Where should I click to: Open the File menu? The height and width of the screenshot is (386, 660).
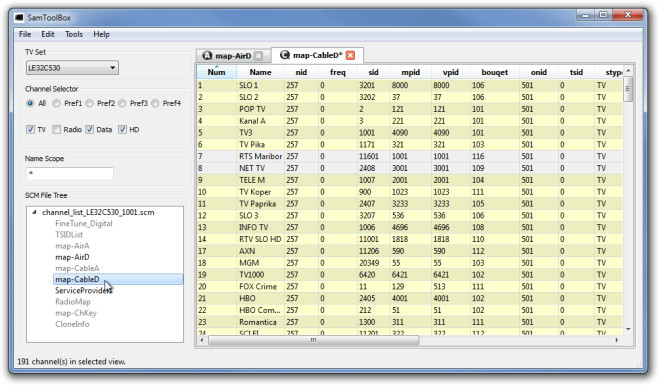tap(25, 35)
